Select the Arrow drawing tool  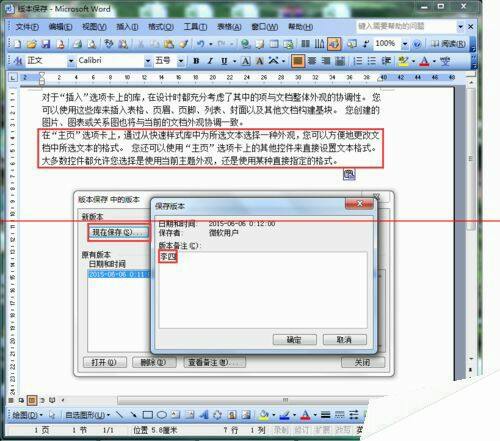click(133, 415)
